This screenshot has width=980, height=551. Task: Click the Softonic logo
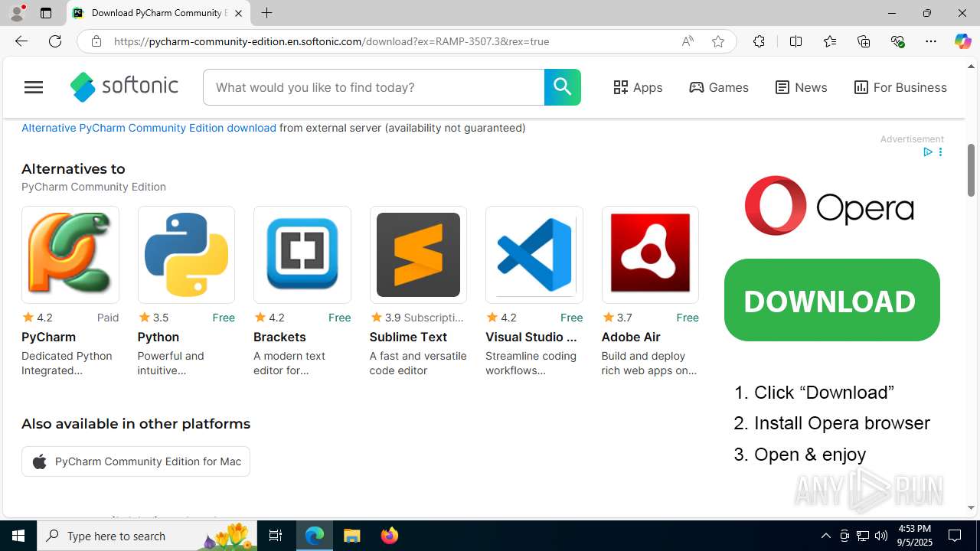[124, 87]
